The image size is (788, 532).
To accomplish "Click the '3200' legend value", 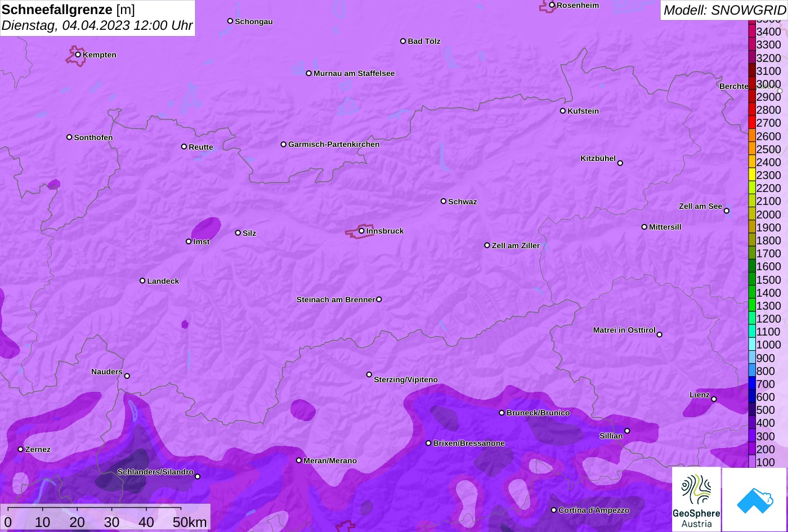I will click(768, 58).
